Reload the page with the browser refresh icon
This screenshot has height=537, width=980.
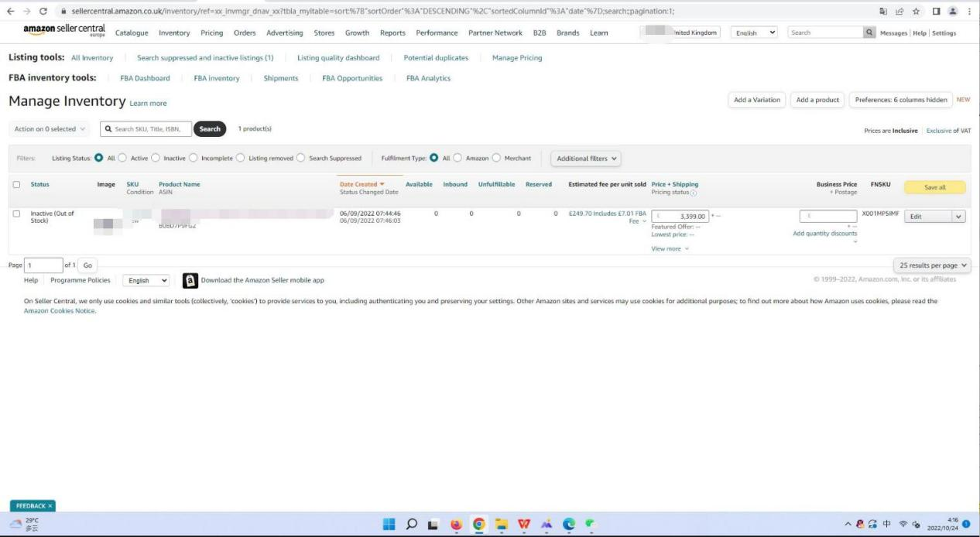43,11
